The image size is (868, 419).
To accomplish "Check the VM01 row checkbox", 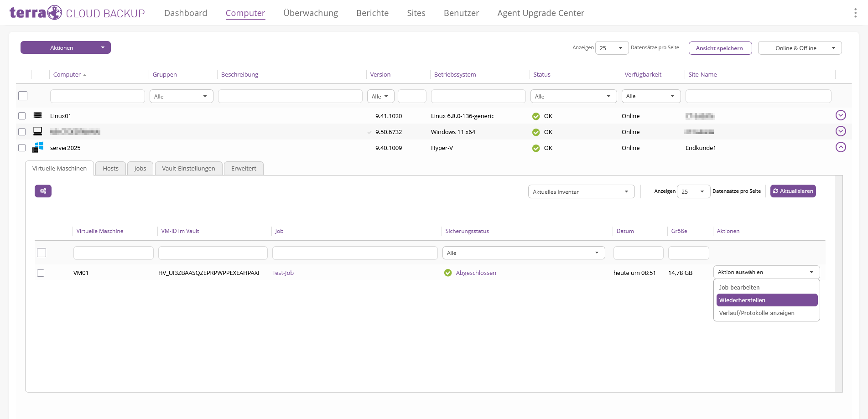I will coord(41,273).
